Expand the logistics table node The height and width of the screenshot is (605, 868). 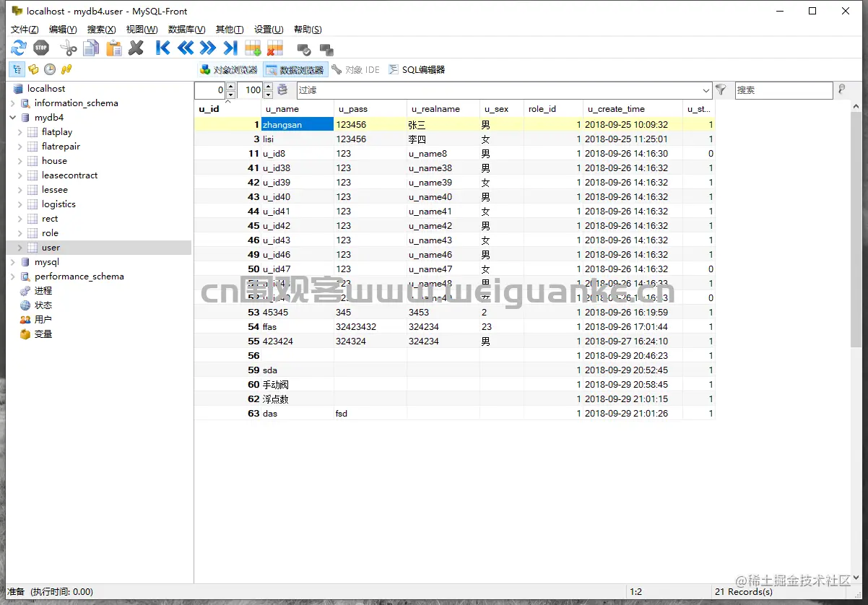[x=20, y=204]
